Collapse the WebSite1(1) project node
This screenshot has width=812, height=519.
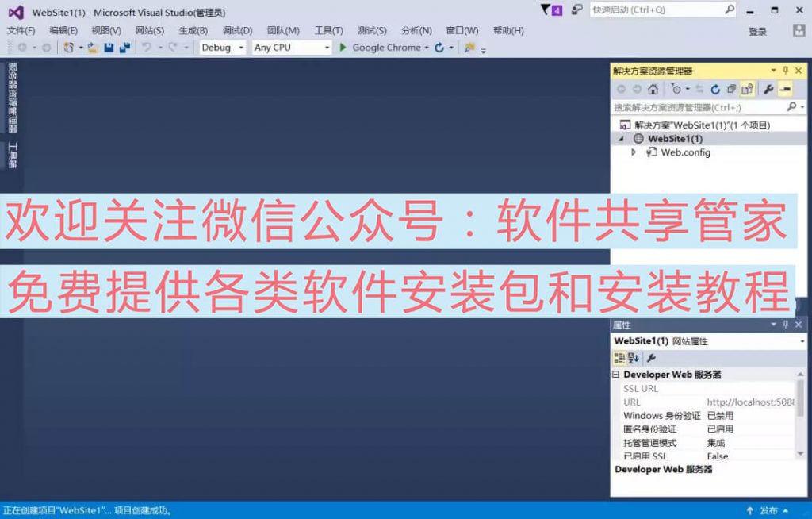[621, 139]
